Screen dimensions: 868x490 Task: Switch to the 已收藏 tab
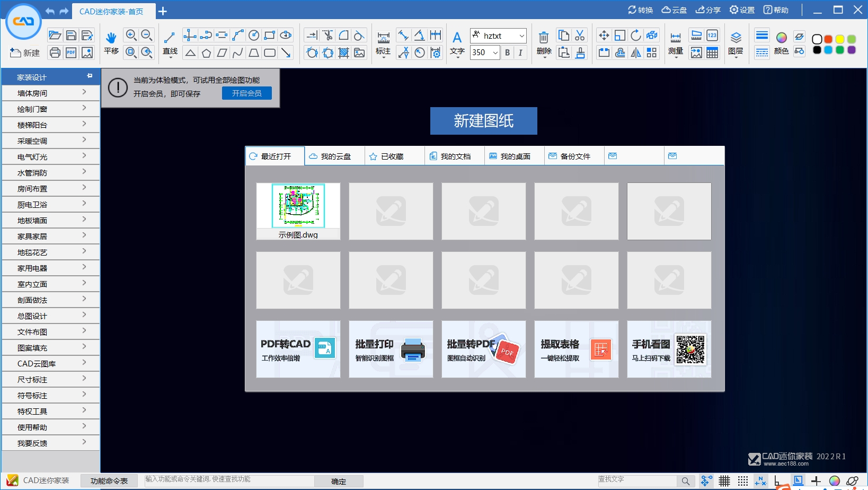pyautogui.click(x=394, y=156)
